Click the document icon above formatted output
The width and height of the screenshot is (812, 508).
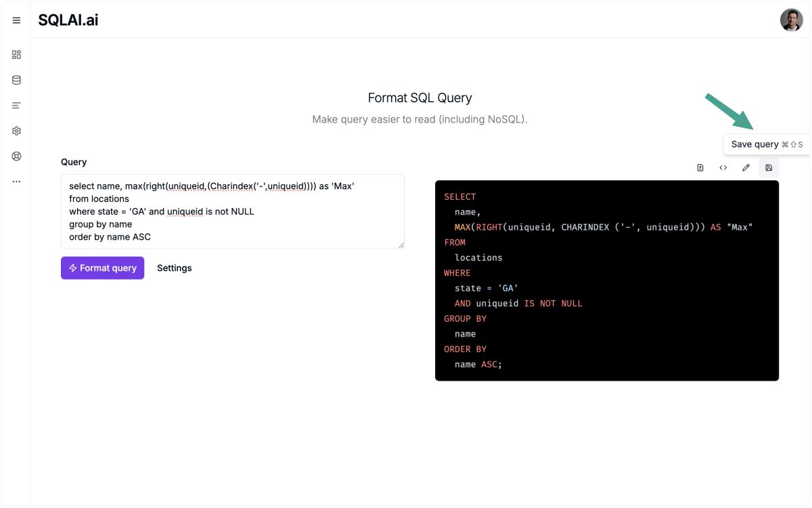pyautogui.click(x=700, y=167)
